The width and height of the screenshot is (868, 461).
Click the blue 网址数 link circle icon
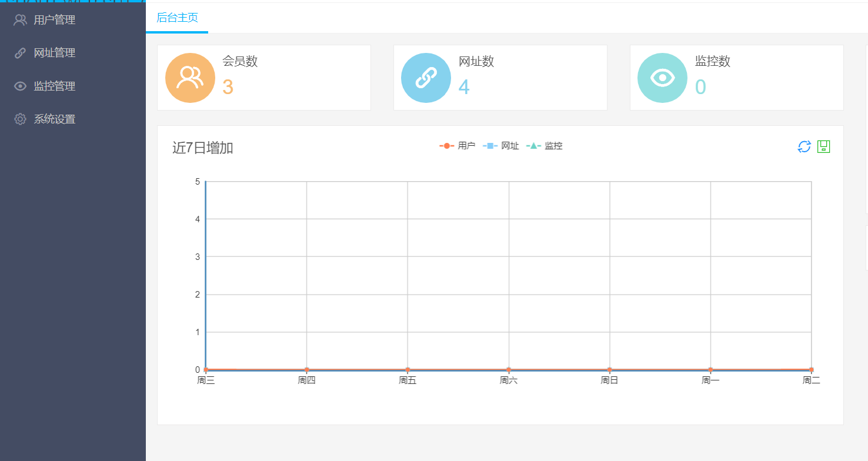click(x=426, y=78)
